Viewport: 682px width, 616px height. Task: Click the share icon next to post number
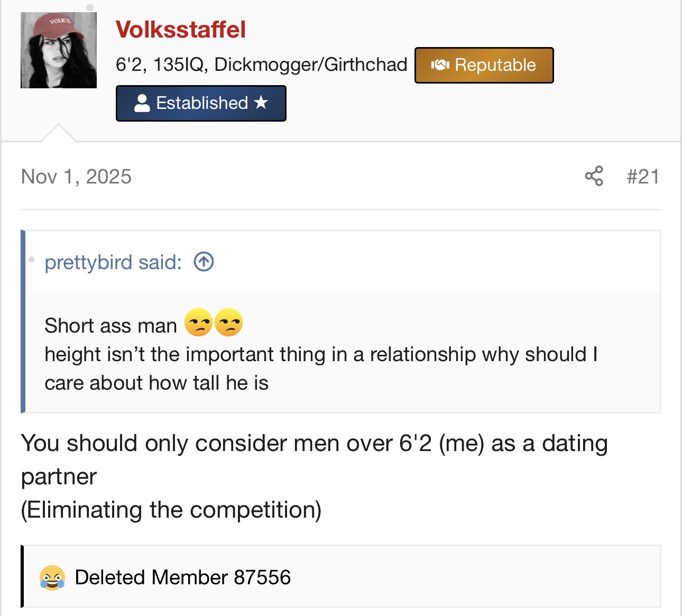[x=594, y=176]
